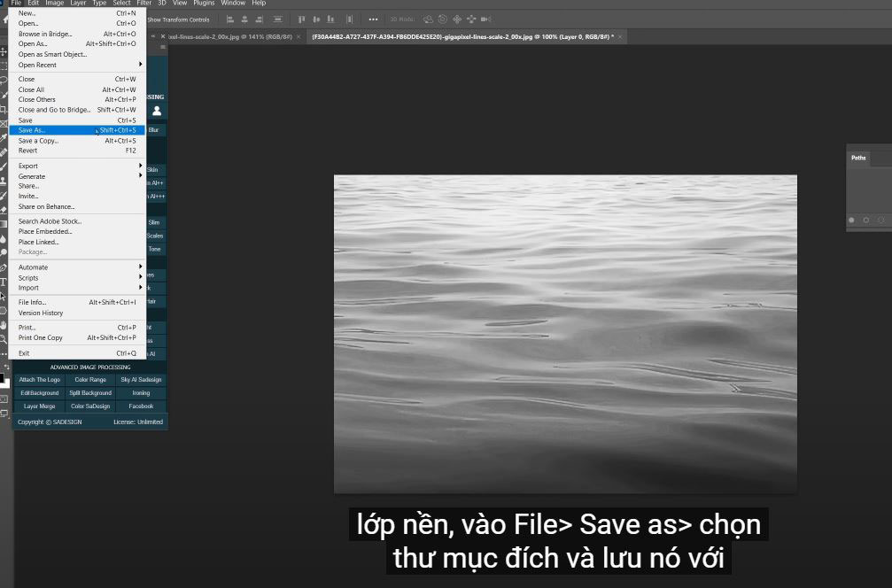Select Search Adobe Stock
Viewport: 892px width, 588px height.
pos(78,221)
